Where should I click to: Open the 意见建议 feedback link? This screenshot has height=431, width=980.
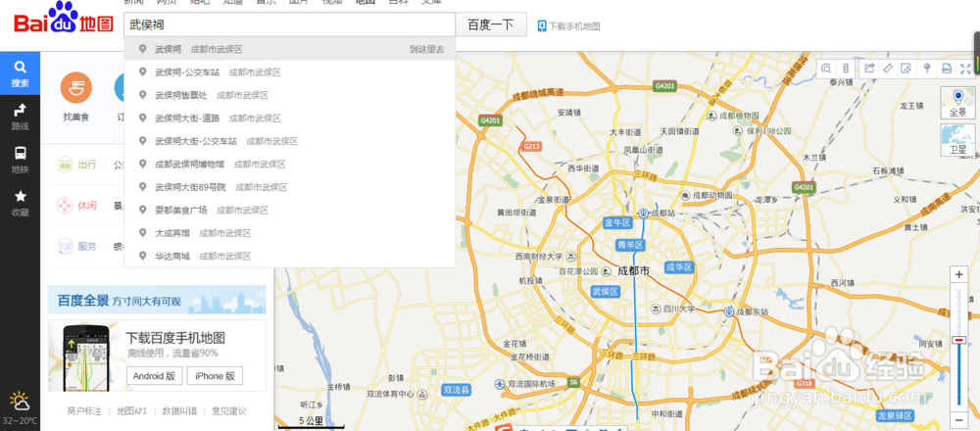[x=228, y=411]
